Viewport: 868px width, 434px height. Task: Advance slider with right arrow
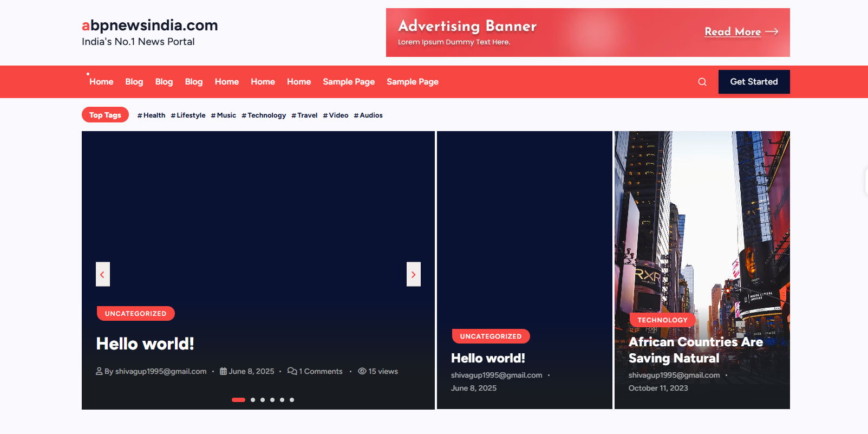[x=414, y=274]
